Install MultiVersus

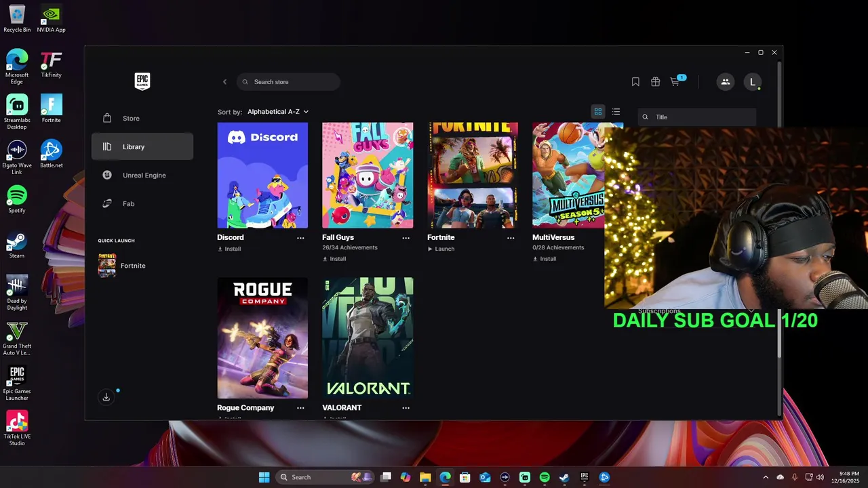[545, 259]
